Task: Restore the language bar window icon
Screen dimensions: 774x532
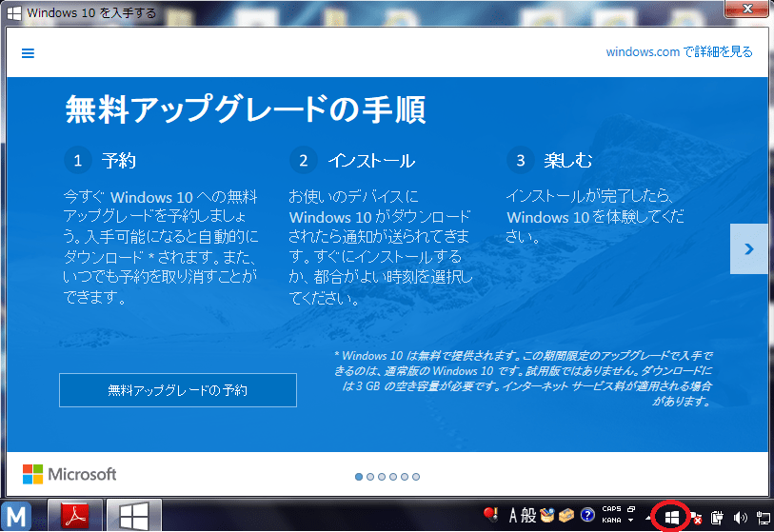Action: (631, 509)
